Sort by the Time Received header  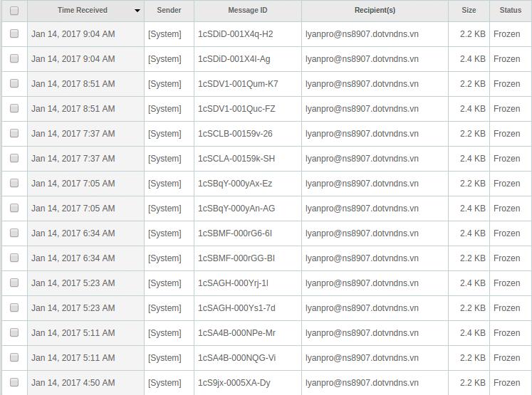tap(83, 10)
